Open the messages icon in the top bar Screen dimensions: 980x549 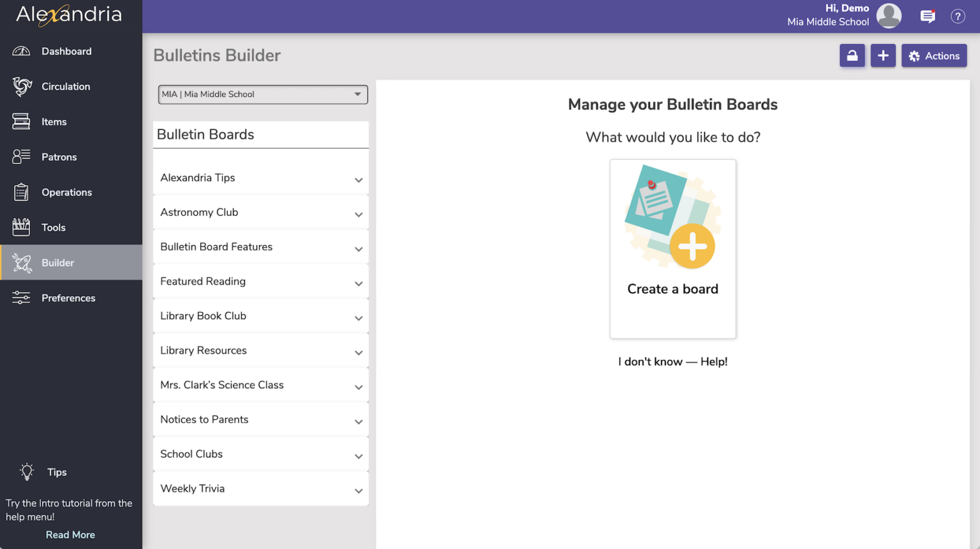[x=928, y=16]
